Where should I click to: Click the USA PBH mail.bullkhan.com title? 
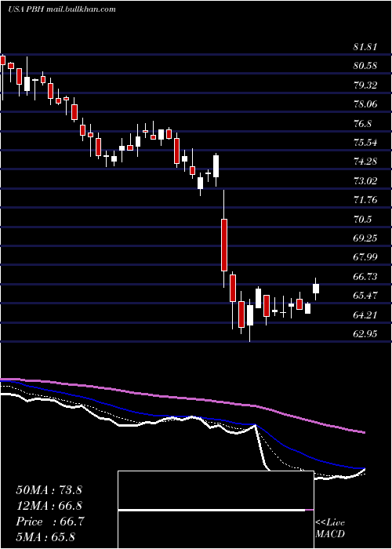62,9
